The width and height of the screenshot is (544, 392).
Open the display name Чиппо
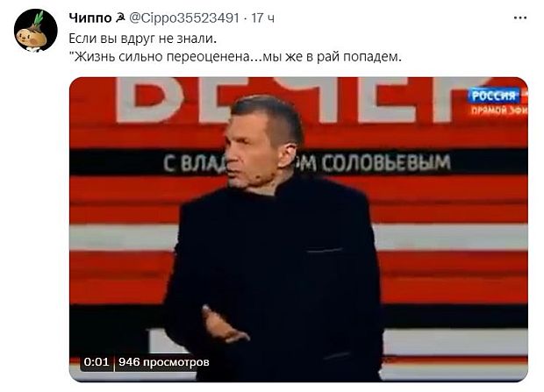(x=90, y=18)
